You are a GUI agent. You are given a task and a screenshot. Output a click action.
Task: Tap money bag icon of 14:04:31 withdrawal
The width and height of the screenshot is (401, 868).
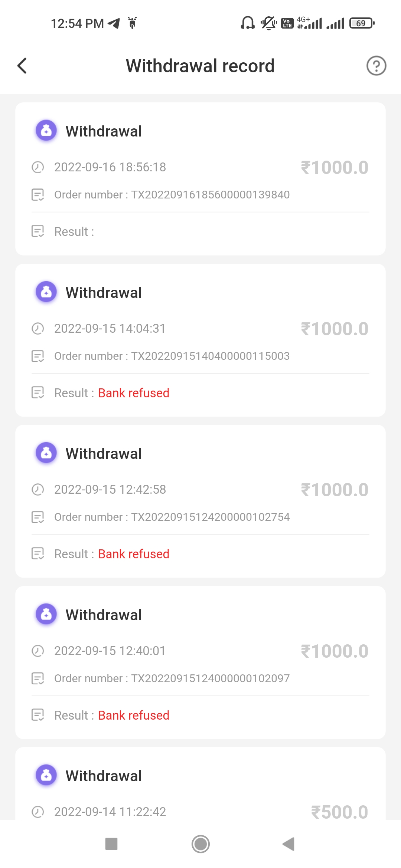pyautogui.click(x=46, y=292)
